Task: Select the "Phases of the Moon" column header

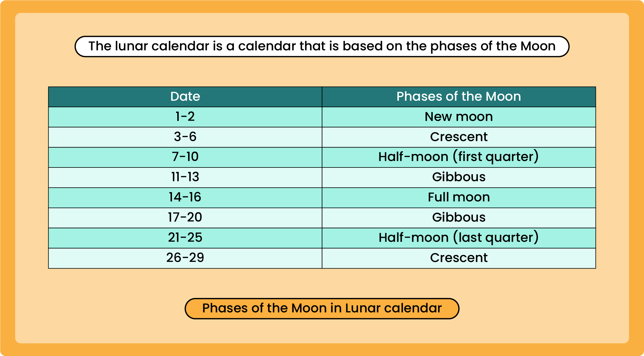Action: 459,97
